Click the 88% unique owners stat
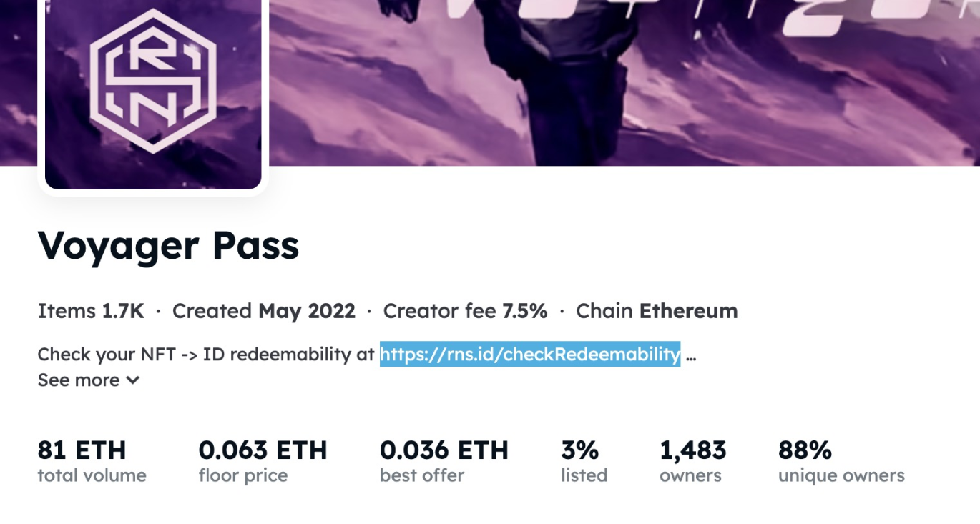The width and height of the screenshot is (980, 524). pyautogui.click(x=805, y=450)
